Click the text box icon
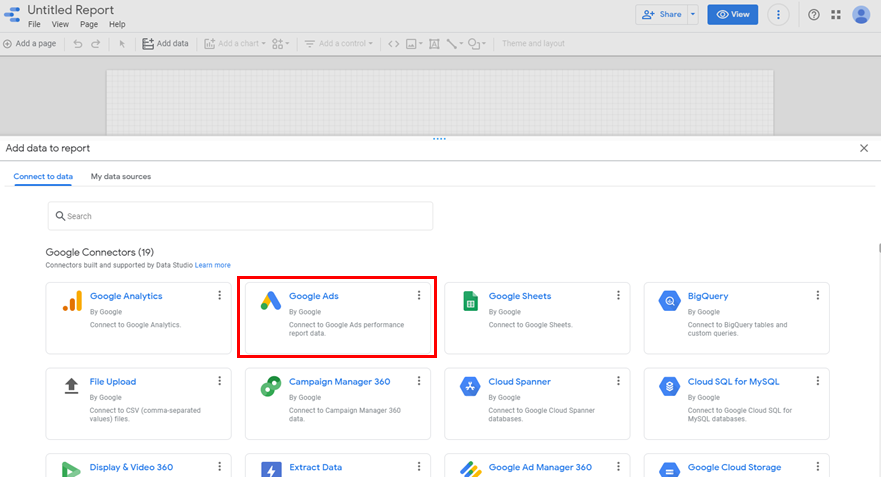Viewport: 881px width, 477px height. pyautogui.click(x=434, y=43)
